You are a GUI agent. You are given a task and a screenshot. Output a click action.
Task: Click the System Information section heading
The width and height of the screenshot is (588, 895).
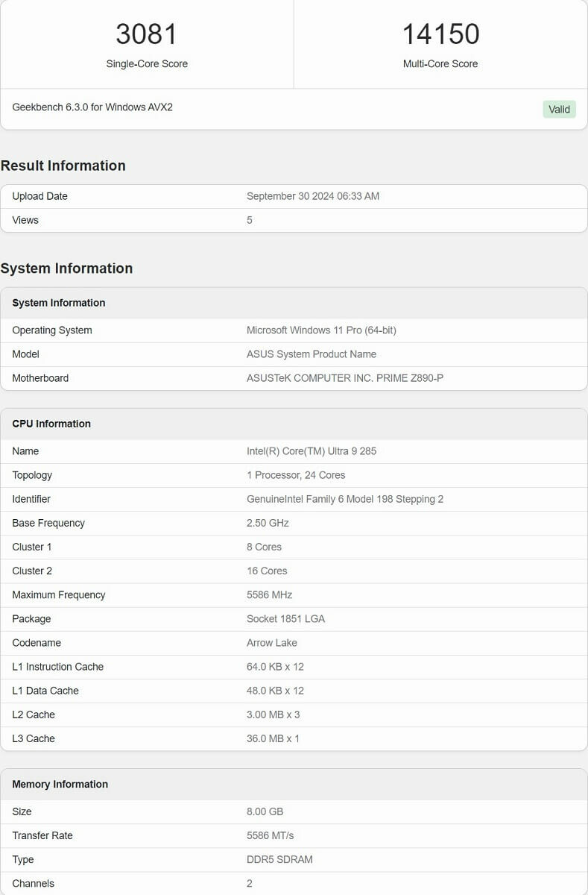66,268
